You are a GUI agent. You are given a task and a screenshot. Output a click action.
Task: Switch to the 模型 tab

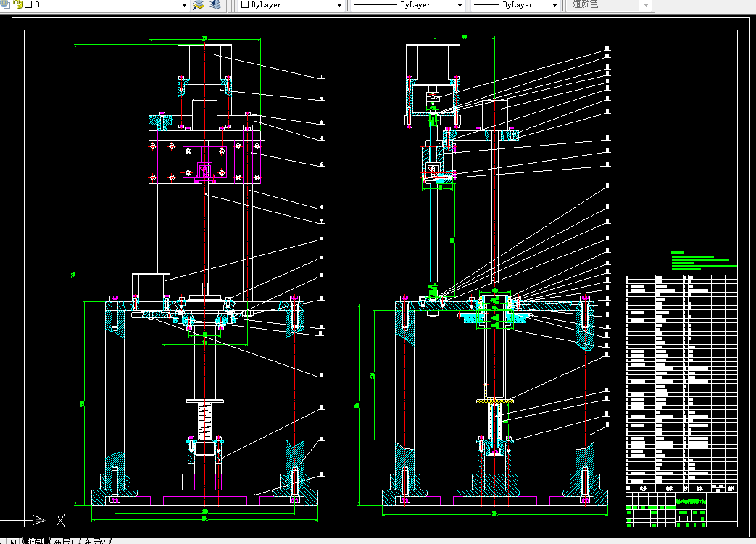point(36,540)
